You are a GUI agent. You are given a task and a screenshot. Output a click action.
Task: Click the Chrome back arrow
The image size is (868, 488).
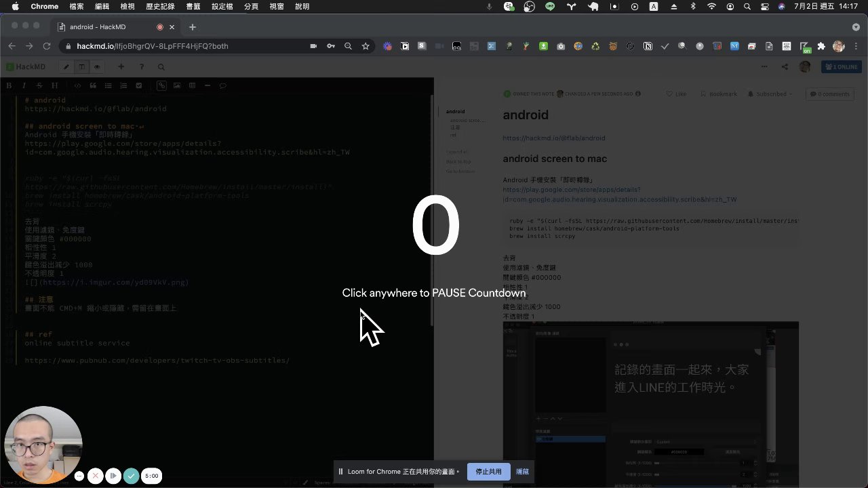click(12, 46)
